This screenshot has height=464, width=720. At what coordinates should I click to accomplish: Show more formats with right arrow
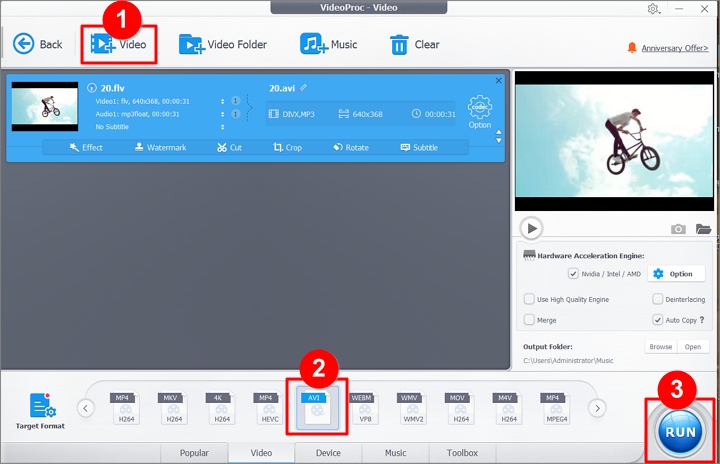click(597, 408)
